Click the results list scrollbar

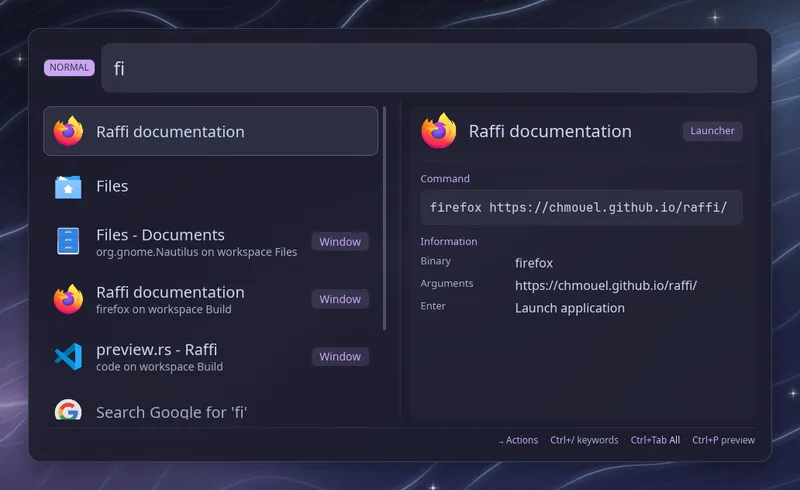(384, 218)
